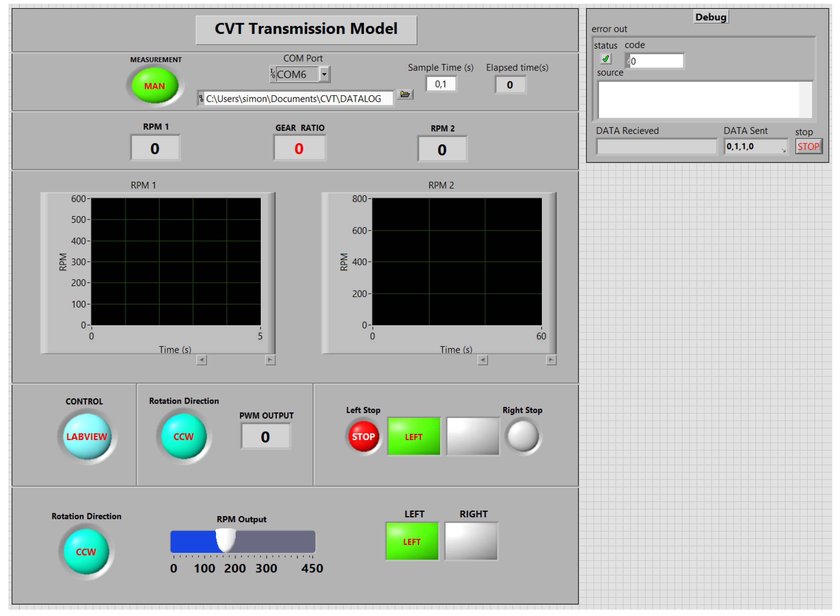This screenshot has width=840, height=616.
Task: Click the red Left Stop indicator
Action: tap(363, 436)
